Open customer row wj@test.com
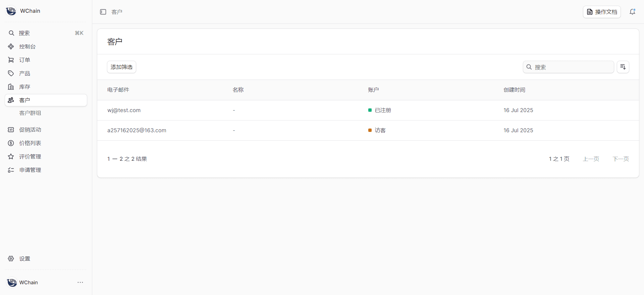 coord(124,110)
